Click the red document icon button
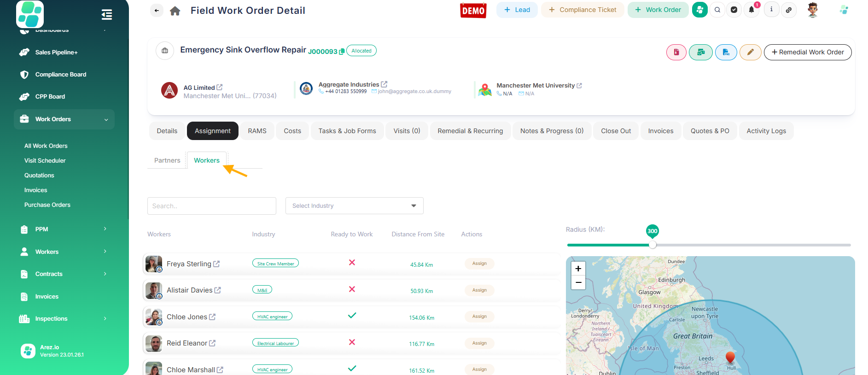Image resolution: width=868 pixels, height=375 pixels. (x=676, y=52)
